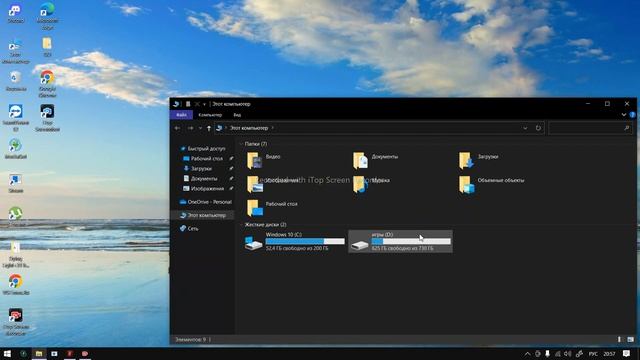Open Корзина recycle bin on desktop
The height and width of the screenshot is (360, 640).
coord(16,81)
